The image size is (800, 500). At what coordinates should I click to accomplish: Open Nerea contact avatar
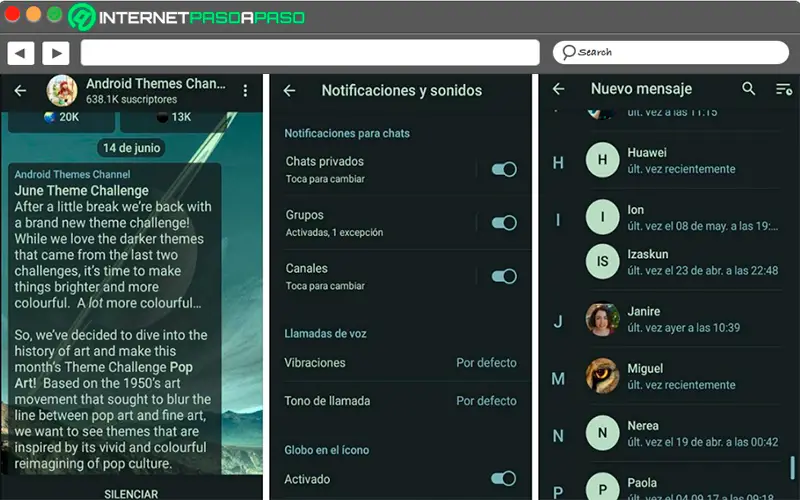(x=603, y=433)
